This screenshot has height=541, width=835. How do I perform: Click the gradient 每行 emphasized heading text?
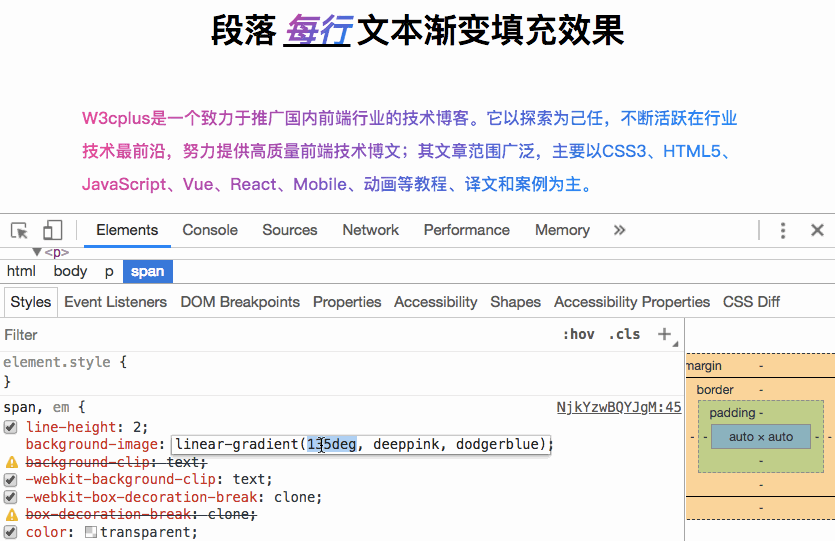coord(317,30)
